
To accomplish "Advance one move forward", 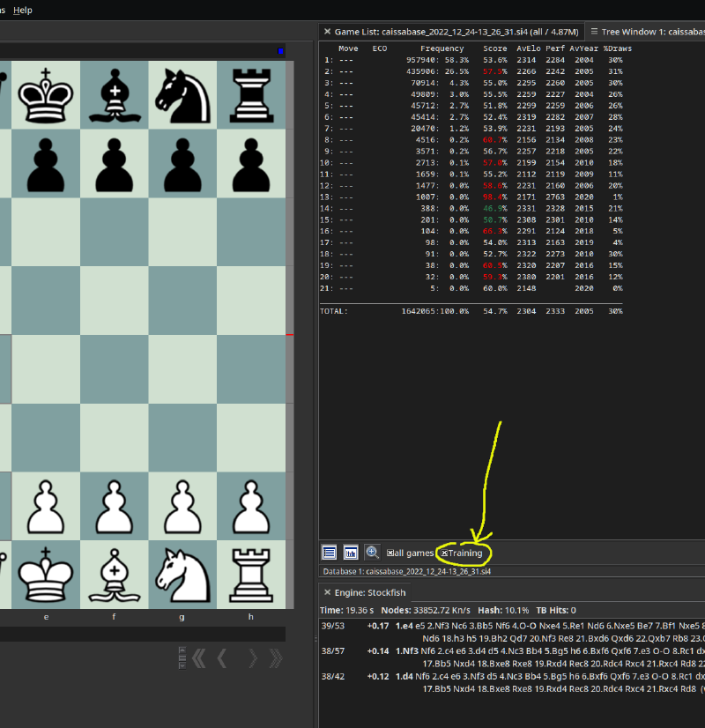I will (x=252, y=657).
